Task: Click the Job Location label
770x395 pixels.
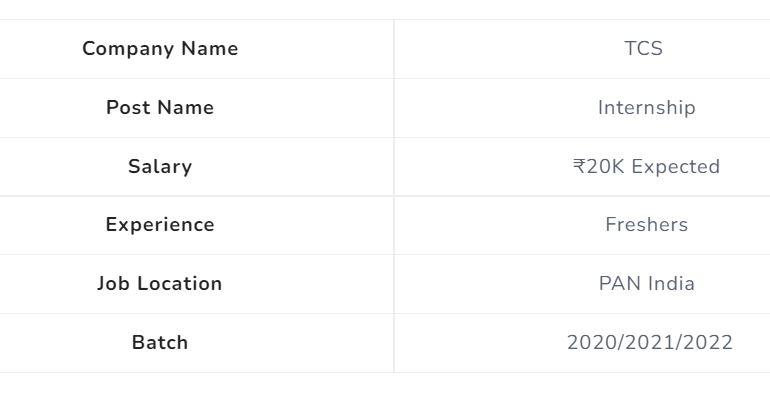Action: [x=160, y=283]
